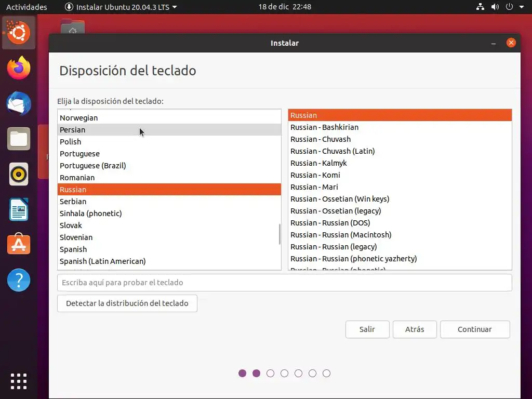This screenshot has height=399, width=532.
Task: Select Sinhala (phonetic) layout
Action: tap(169, 214)
